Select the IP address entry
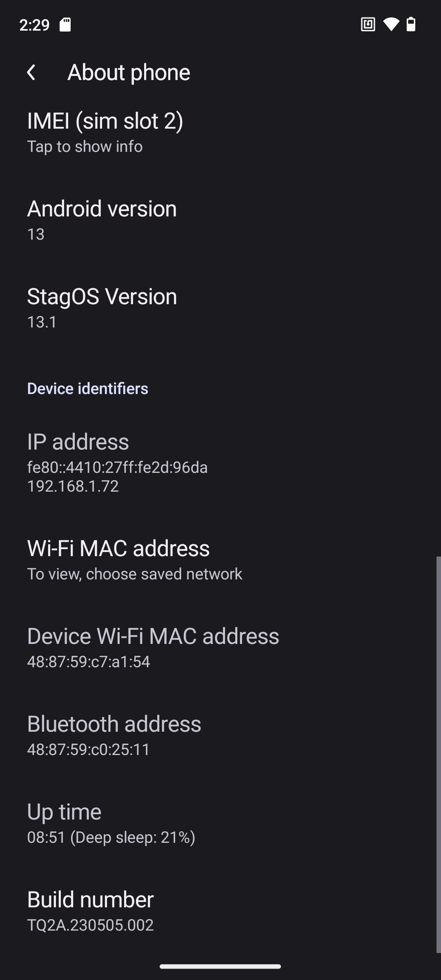Image resolution: width=441 pixels, height=980 pixels. pos(220,463)
